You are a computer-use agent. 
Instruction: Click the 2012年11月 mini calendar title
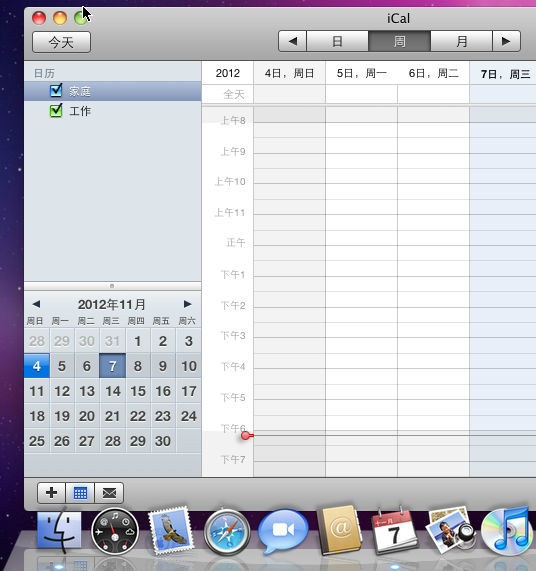coord(112,304)
